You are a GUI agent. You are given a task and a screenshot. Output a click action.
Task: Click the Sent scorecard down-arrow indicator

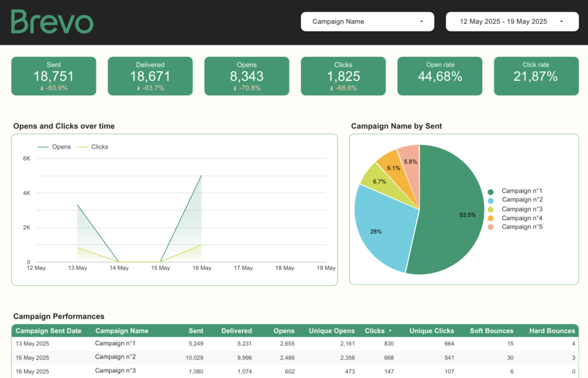click(42, 88)
